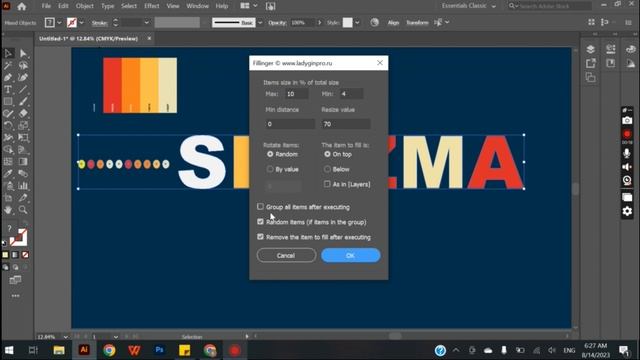Open the recorder settings gear
640x360 pixels.
tap(627, 211)
